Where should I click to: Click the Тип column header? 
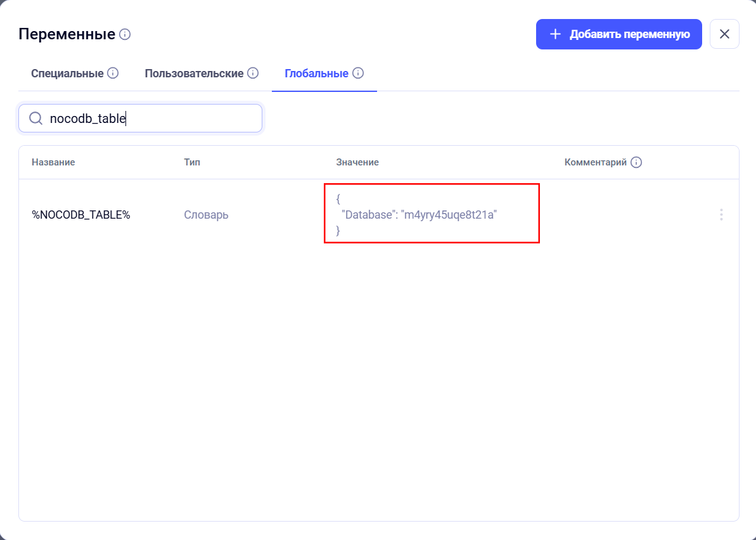pyautogui.click(x=192, y=162)
